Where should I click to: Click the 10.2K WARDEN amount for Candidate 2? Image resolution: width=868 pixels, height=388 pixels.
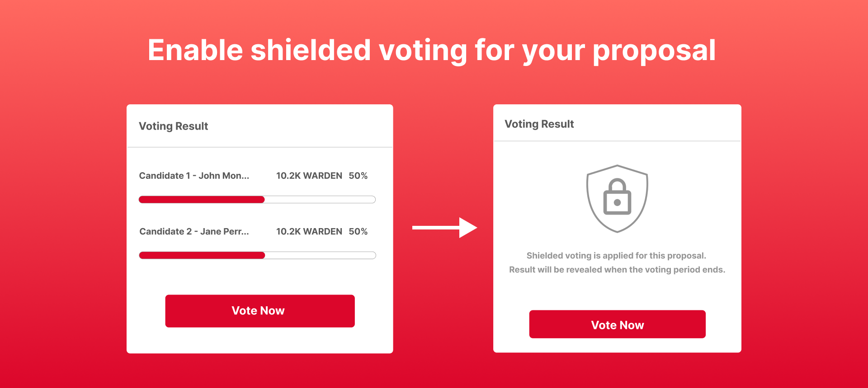[309, 231]
